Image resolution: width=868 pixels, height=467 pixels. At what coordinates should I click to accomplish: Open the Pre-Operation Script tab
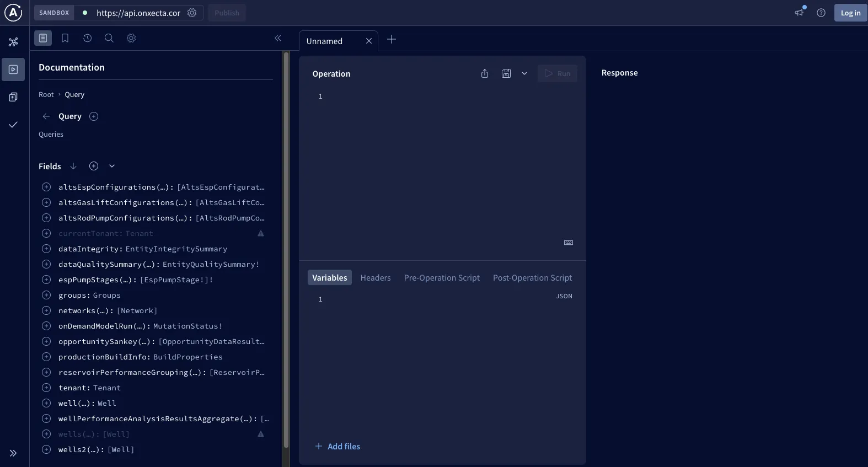(442, 277)
